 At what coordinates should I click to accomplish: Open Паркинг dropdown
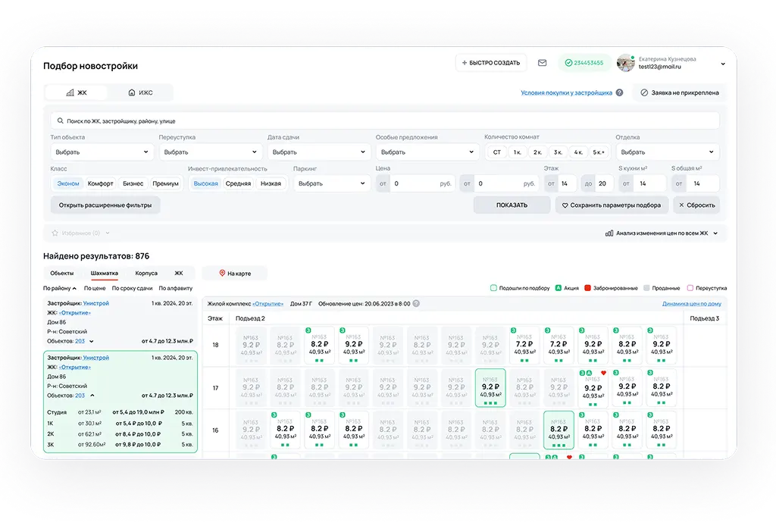(x=332, y=183)
